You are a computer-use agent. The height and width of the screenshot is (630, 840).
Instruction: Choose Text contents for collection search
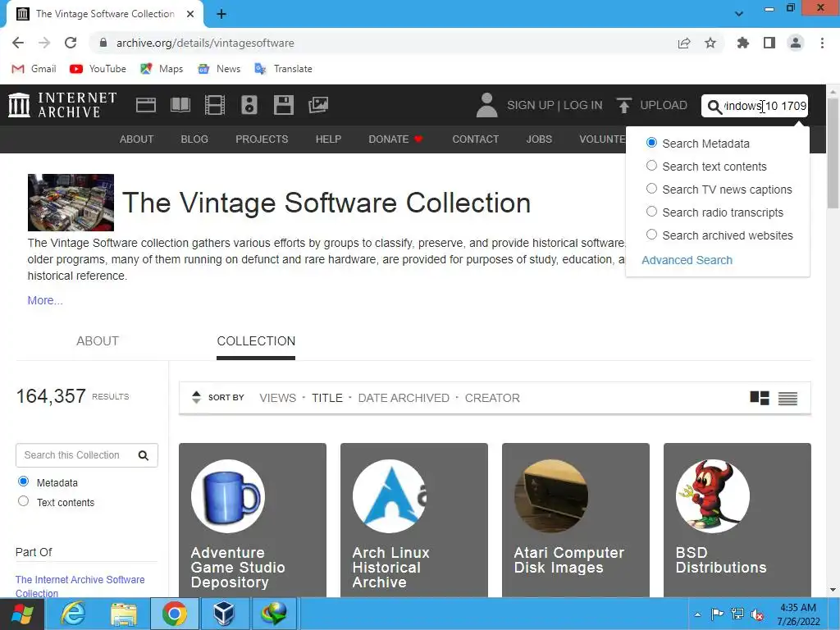23,501
